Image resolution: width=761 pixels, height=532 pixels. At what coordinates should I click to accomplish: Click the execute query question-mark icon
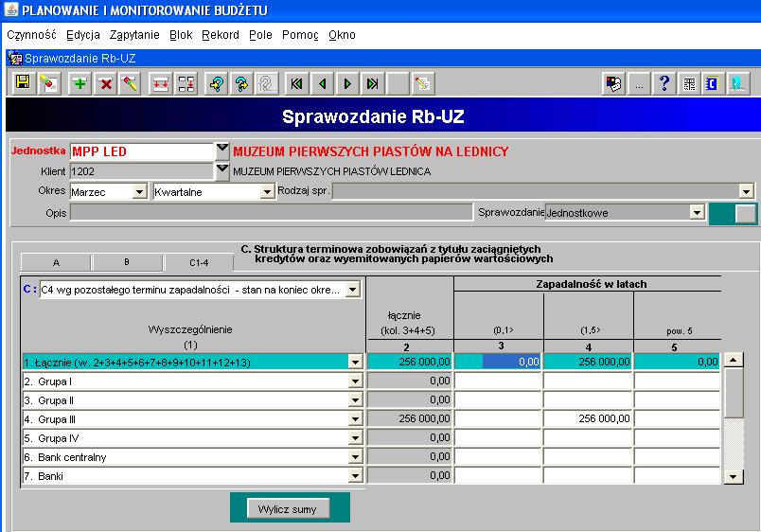(241, 83)
